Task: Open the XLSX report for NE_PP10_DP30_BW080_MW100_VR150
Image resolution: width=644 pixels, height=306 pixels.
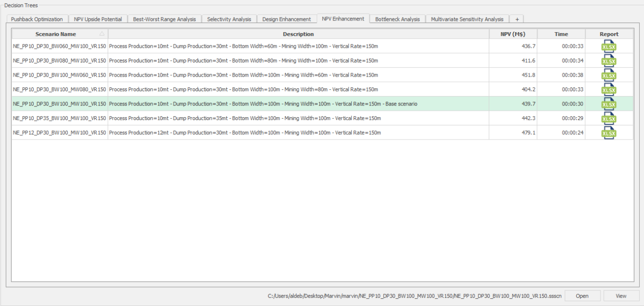Action: pos(609,61)
